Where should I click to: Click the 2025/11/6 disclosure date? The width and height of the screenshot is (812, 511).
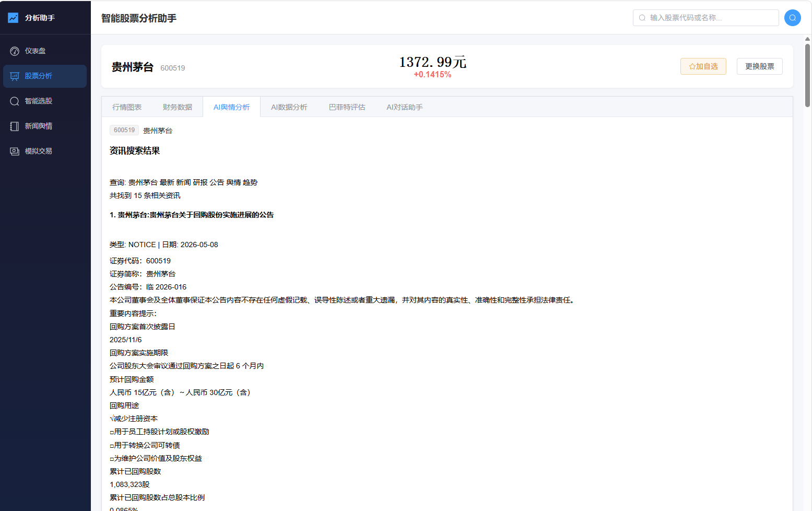pyautogui.click(x=126, y=340)
